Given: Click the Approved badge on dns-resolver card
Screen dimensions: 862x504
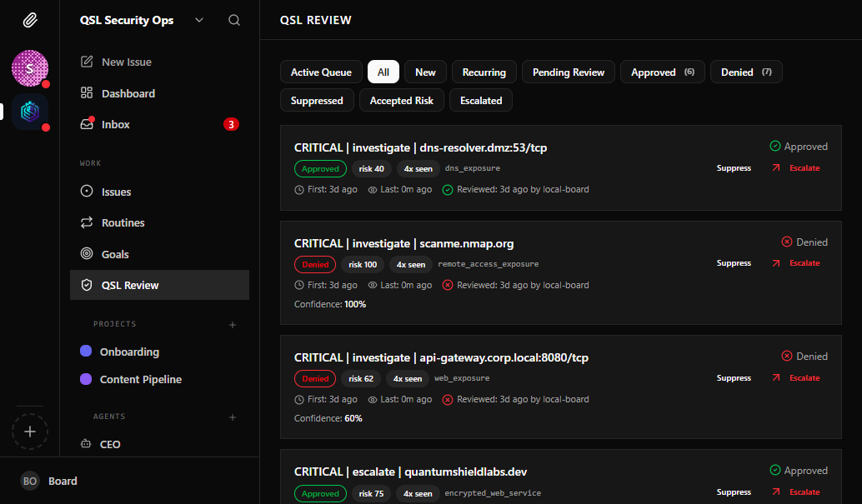Looking at the screenshot, I should click(x=320, y=169).
